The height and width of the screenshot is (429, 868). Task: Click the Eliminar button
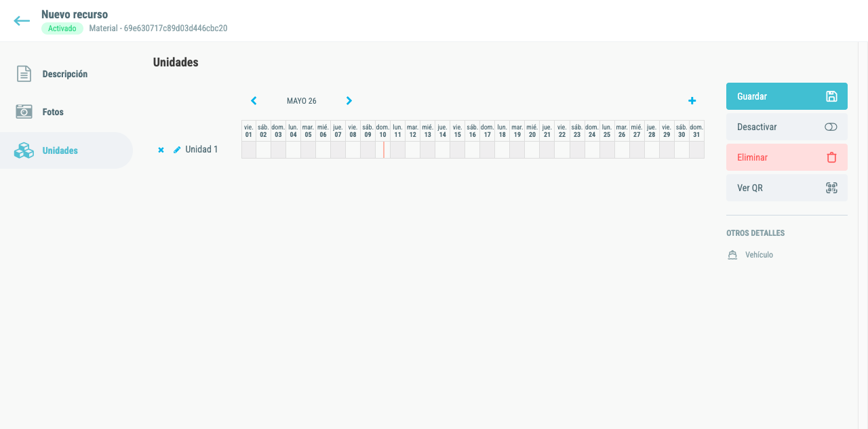(787, 157)
